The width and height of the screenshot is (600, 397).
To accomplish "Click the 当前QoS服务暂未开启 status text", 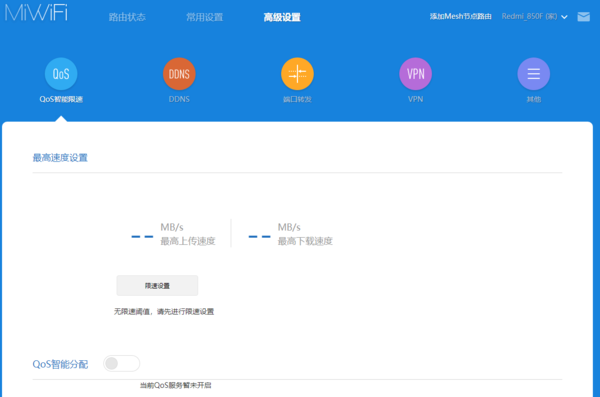I will (176, 385).
